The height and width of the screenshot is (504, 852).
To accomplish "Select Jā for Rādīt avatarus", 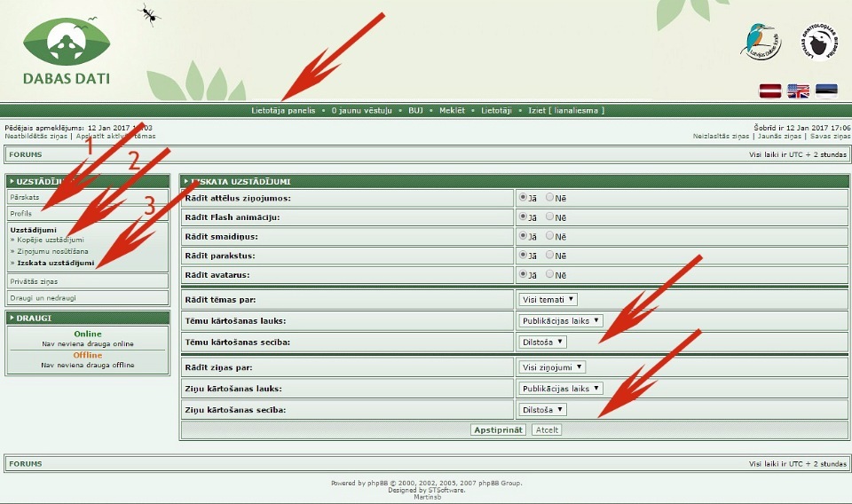I will [x=523, y=275].
